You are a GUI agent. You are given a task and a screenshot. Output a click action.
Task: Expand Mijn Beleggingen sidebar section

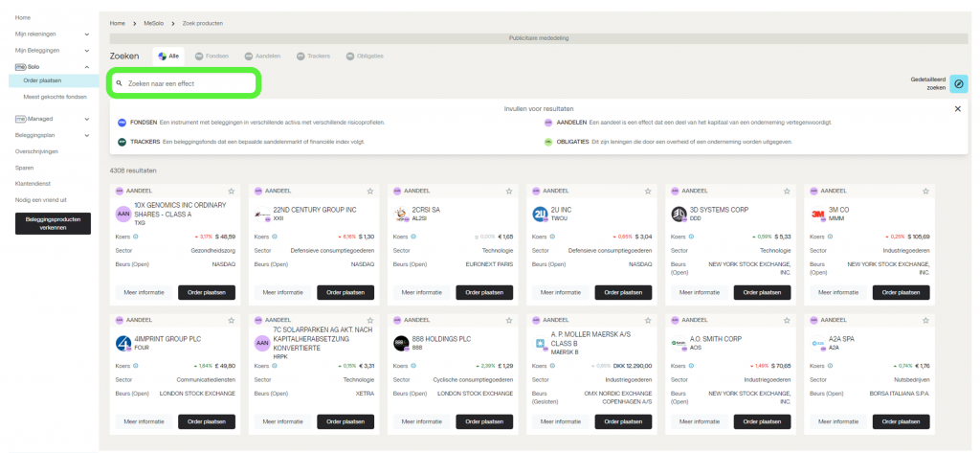tap(87, 50)
